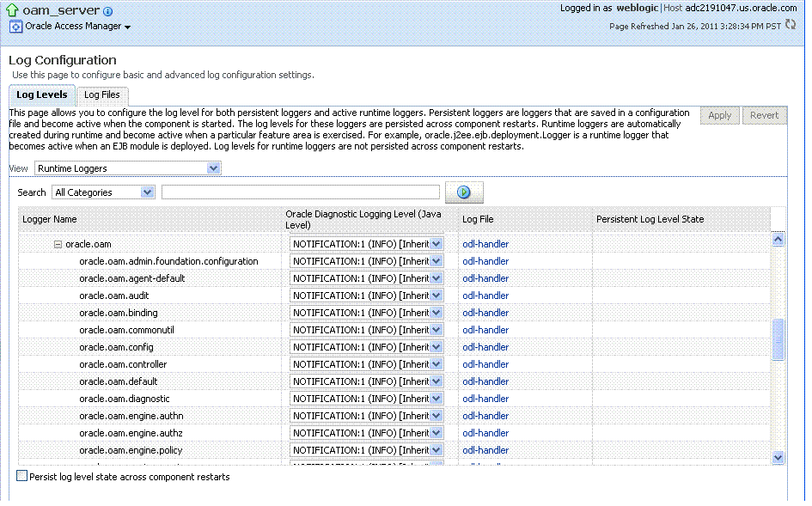812x506 pixels.
Task: Run the search with the blue Go arrow
Action: [x=464, y=192]
